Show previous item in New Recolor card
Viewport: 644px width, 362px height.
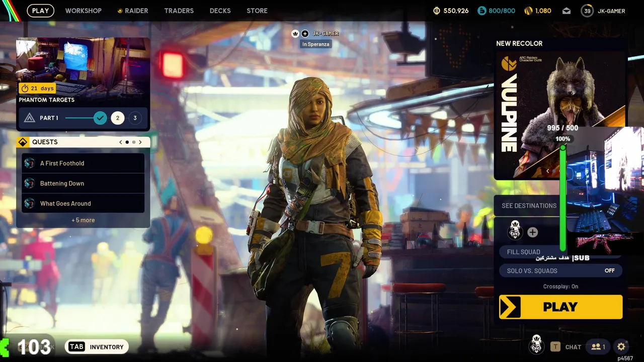point(547,171)
